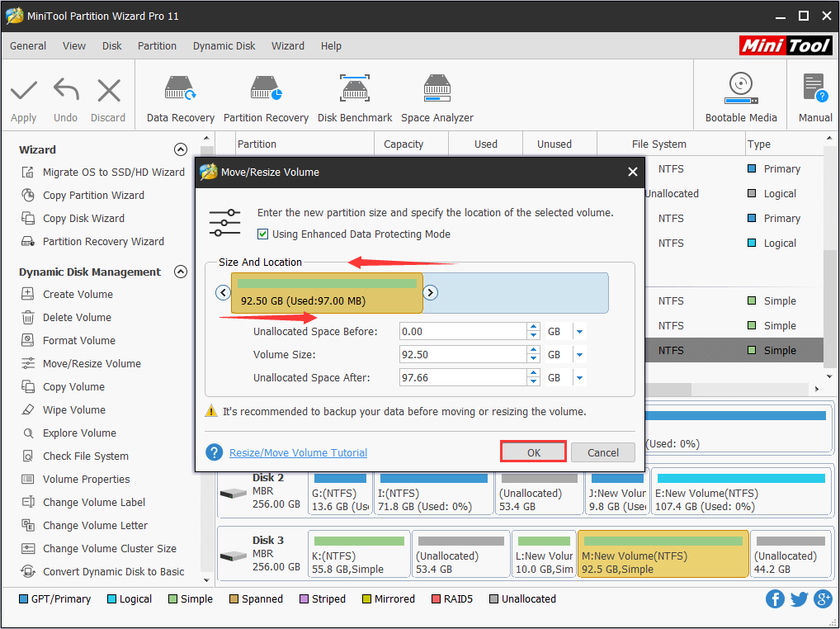Choose Change Volume Cluster Size
The width and height of the screenshot is (840, 629).
click(x=98, y=547)
